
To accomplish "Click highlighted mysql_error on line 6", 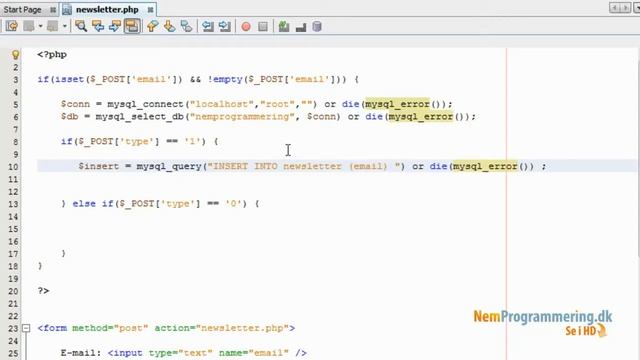I will (420, 117).
